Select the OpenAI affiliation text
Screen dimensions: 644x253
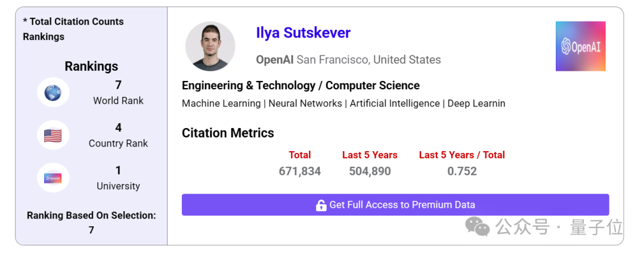(x=274, y=60)
